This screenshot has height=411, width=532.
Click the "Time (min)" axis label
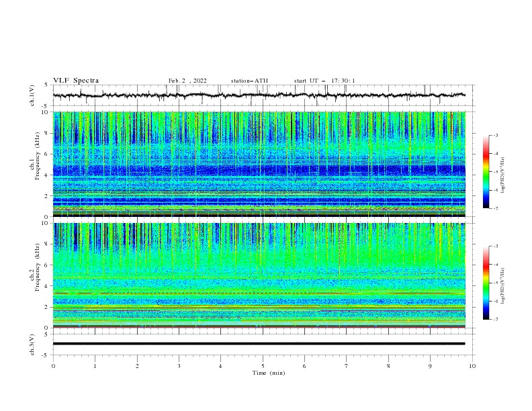[x=269, y=373]
